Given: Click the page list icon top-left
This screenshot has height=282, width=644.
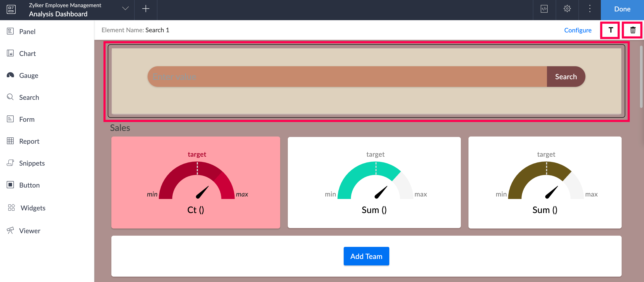Looking at the screenshot, I should (x=11, y=9).
